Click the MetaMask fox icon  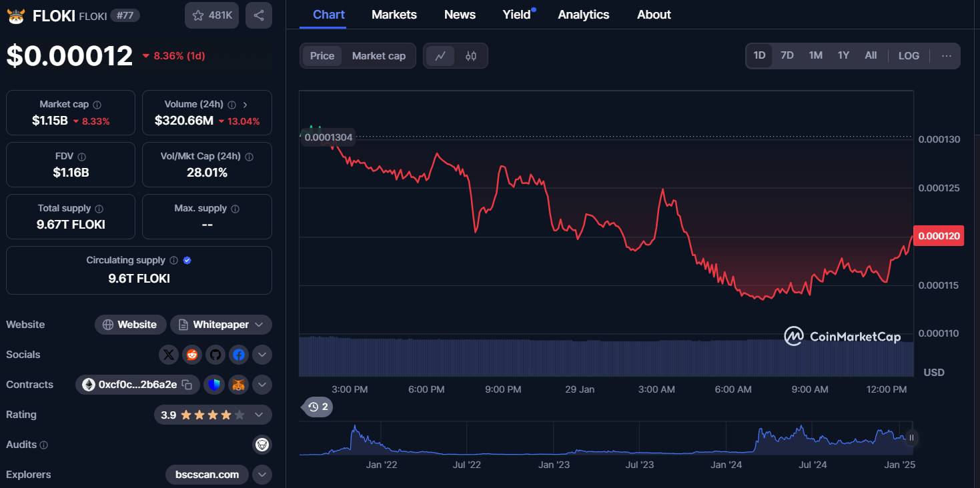238,385
